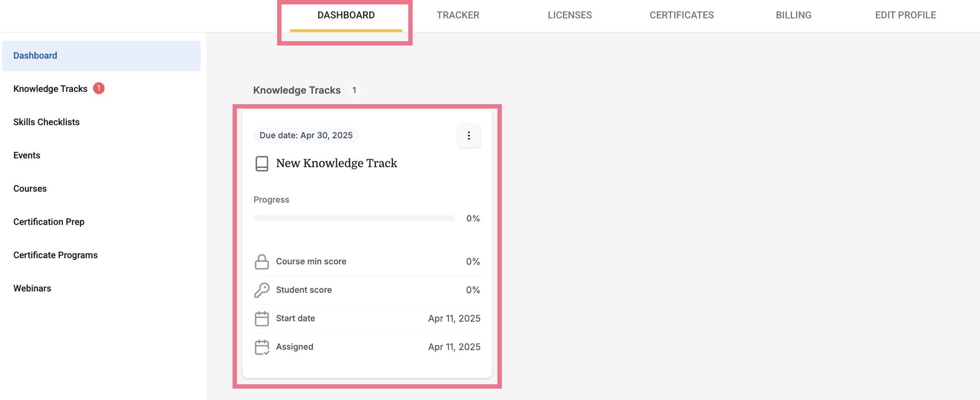Go to the Certificates tab
Image resolution: width=980 pixels, height=400 pixels.
coord(681,15)
